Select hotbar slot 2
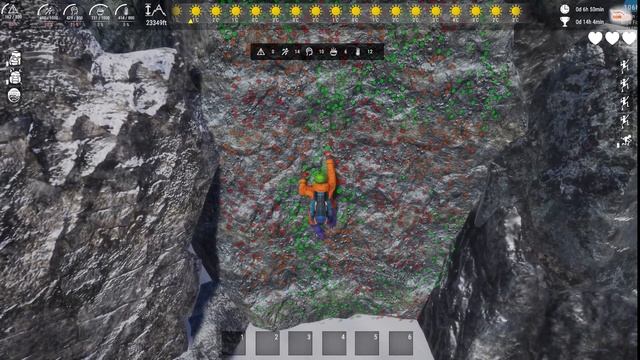The image size is (640, 360). click(267, 343)
